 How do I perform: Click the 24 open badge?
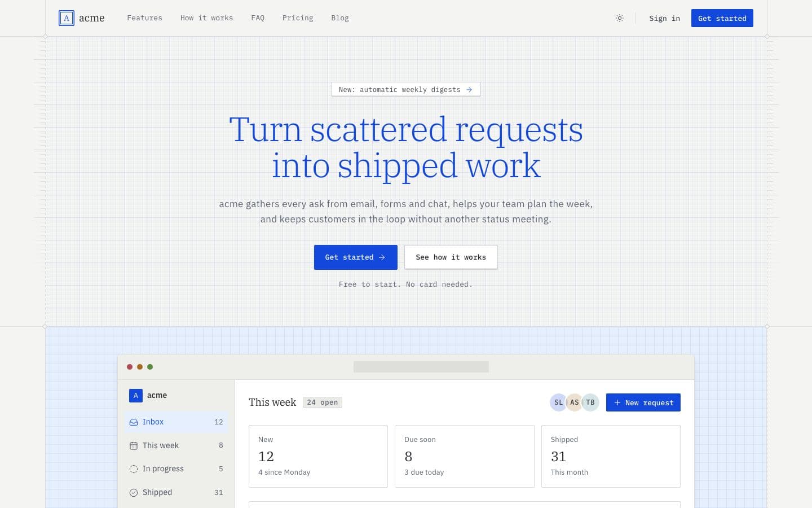(x=323, y=402)
